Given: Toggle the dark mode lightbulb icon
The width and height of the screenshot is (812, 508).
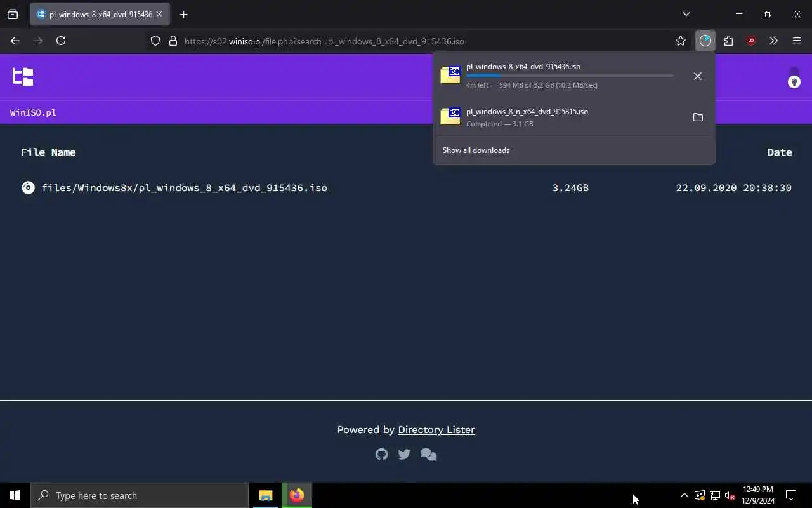Looking at the screenshot, I should coord(794,82).
